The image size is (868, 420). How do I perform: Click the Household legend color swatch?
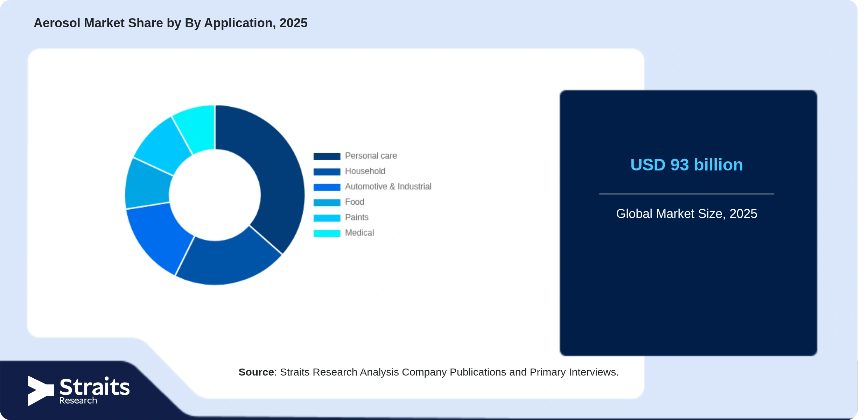coord(327,171)
